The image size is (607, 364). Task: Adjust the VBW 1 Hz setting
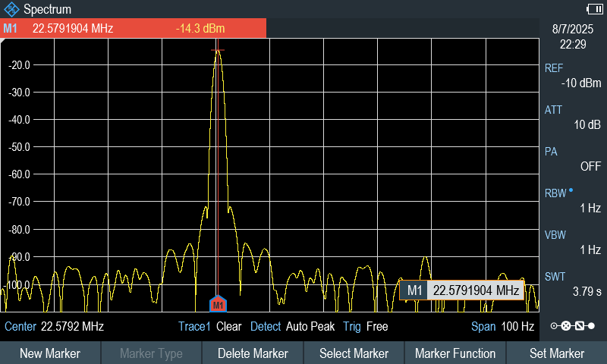[x=573, y=242]
